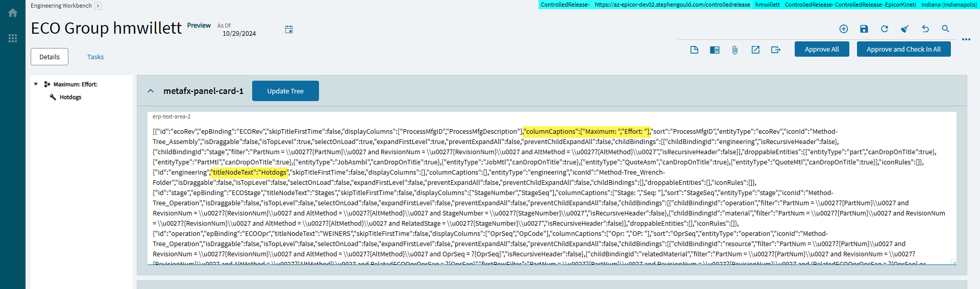
Task: Toggle the side panel layout icon
Action: 715,50
